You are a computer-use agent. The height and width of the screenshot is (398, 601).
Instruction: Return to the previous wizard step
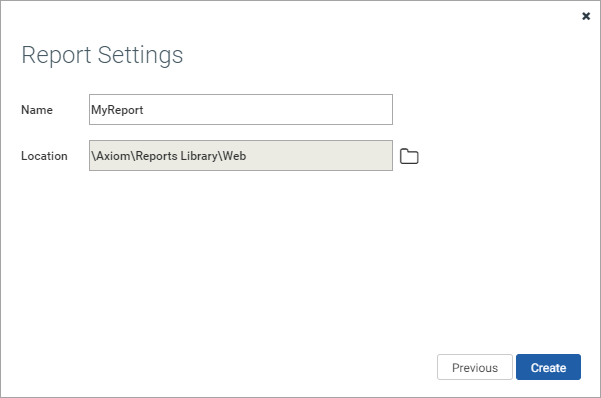tap(475, 367)
